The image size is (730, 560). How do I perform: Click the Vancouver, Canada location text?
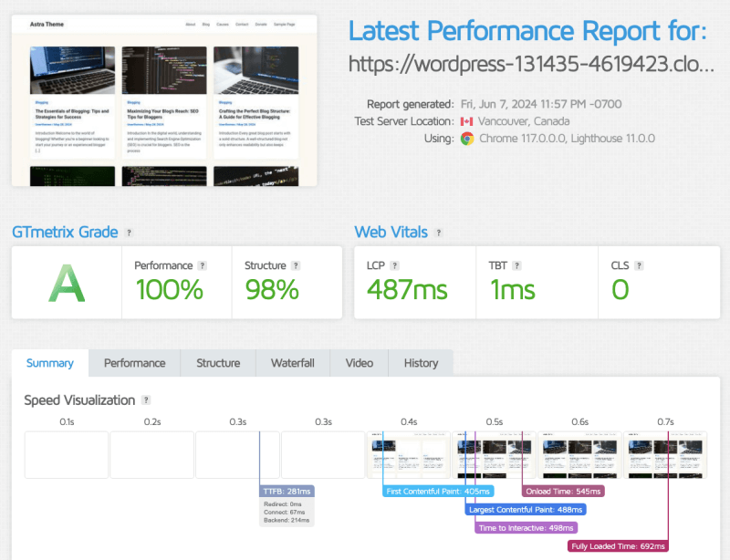(x=524, y=121)
